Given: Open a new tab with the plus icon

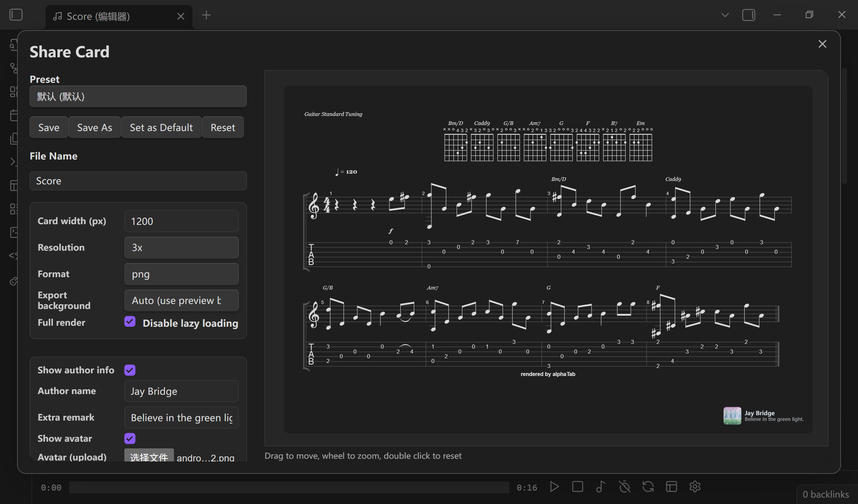Looking at the screenshot, I should [x=206, y=15].
